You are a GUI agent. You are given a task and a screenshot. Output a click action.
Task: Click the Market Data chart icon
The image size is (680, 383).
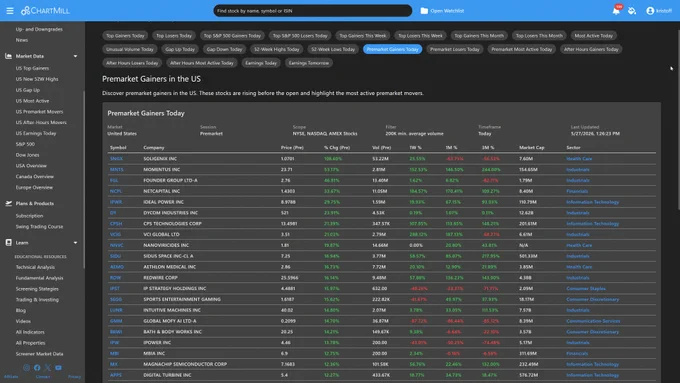8,56
